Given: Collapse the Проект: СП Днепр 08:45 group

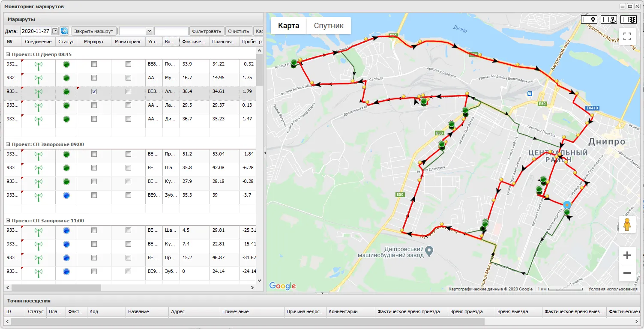Looking at the screenshot, I should pyautogui.click(x=8, y=55).
